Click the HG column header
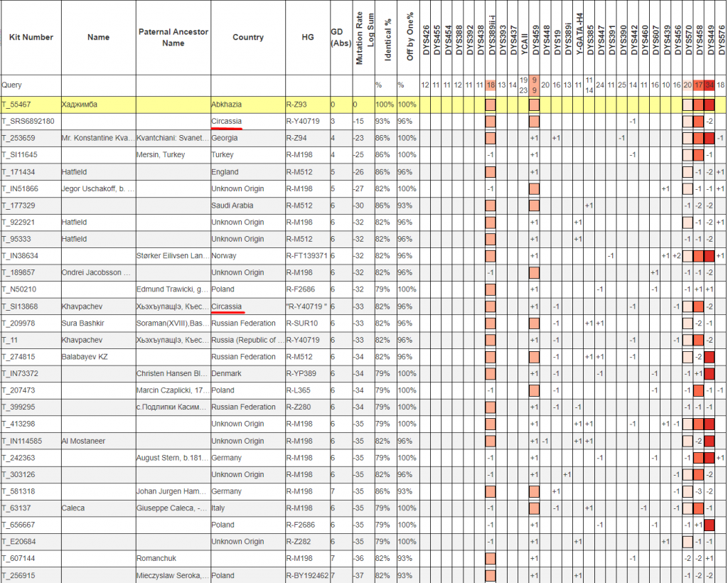The width and height of the screenshot is (728, 583). coord(308,37)
